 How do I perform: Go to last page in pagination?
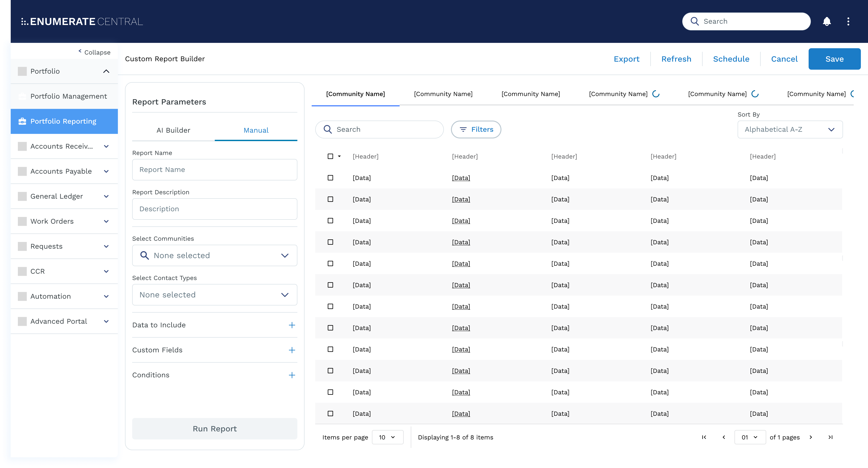(830, 437)
